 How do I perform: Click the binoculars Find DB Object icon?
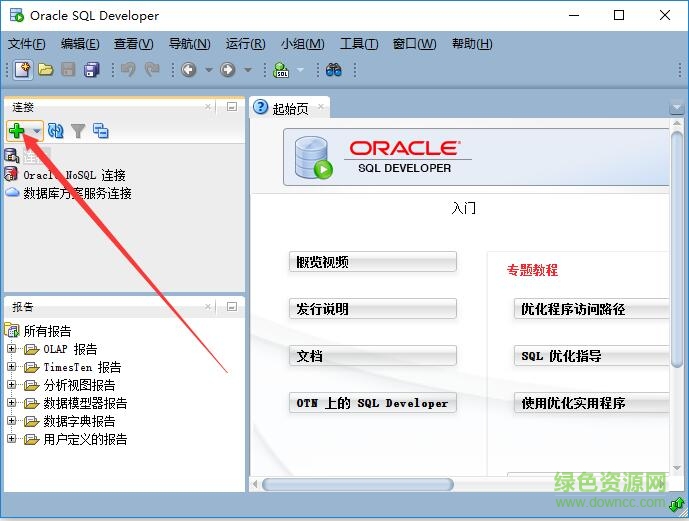[334, 69]
